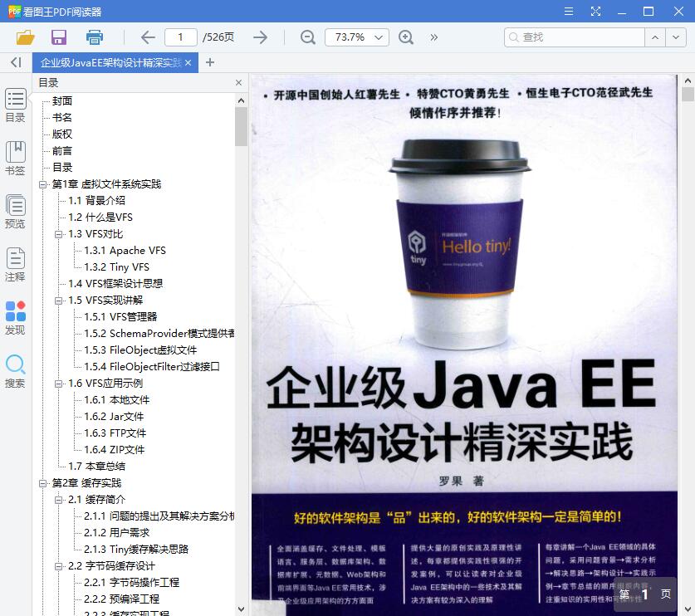Select the 封面 outline entry
This screenshot has width=695, height=616.
point(62,101)
